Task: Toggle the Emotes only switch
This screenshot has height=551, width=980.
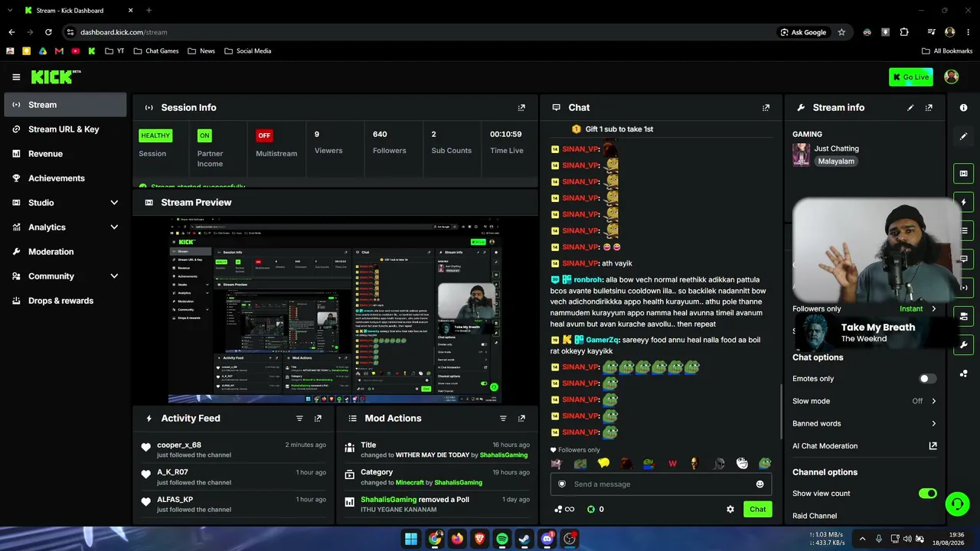Action: [x=927, y=379]
